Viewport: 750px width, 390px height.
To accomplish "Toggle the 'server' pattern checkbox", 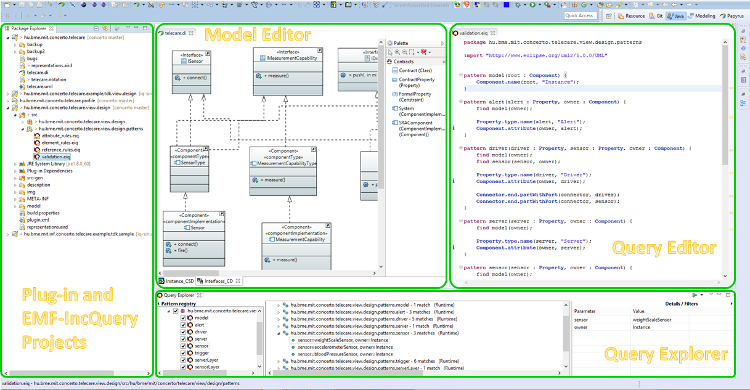I will point(183,339).
